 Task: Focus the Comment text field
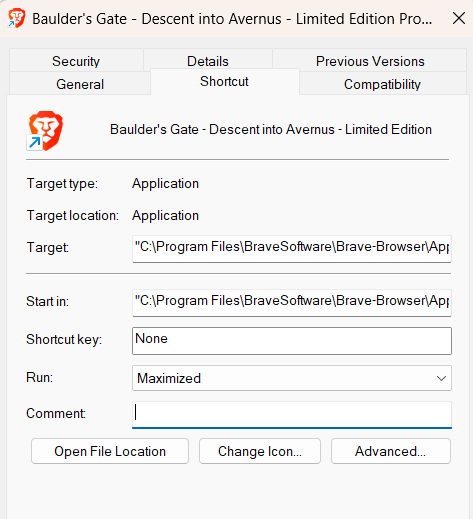coord(292,414)
